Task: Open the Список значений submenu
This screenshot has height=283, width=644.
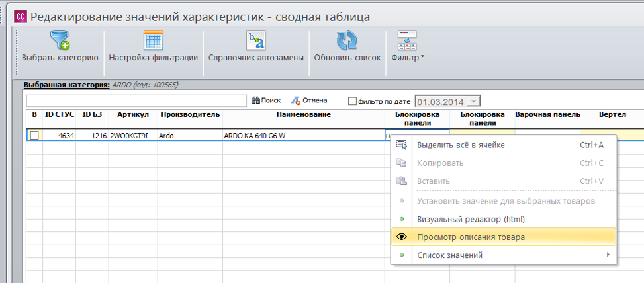Action: pos(504,255)
